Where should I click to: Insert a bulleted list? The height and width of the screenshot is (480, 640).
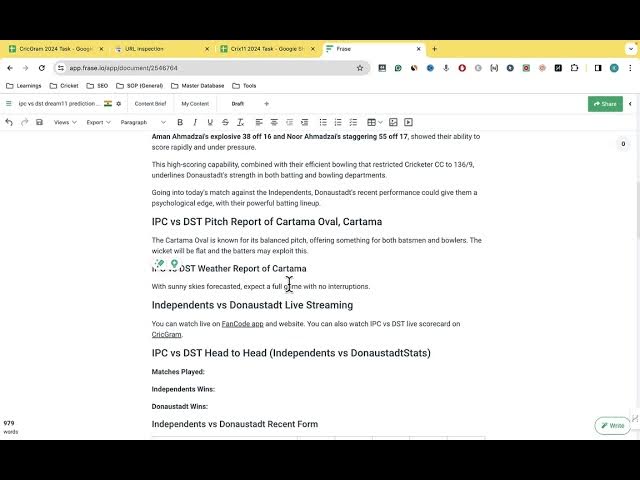point(323,122)
